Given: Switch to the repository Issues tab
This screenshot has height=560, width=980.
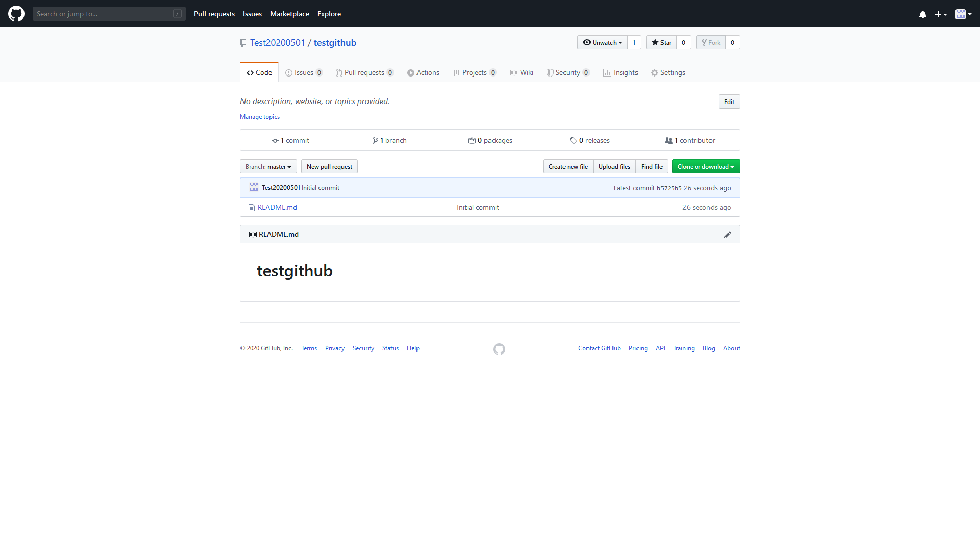Looking at the screenshot, I should click(x=304, y=72).
